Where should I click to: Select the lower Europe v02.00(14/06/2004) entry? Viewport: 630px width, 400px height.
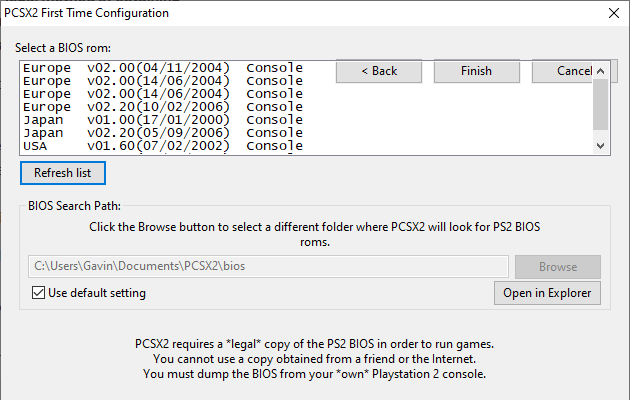pos(162,93)
